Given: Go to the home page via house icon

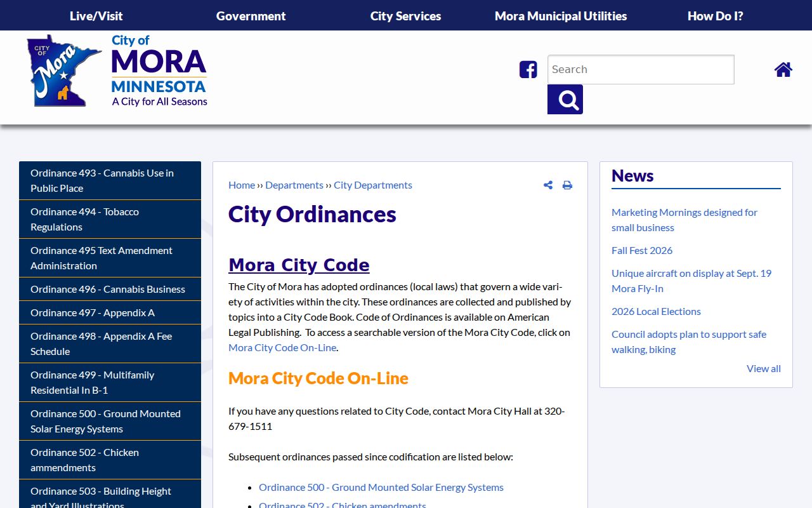Looking at the screenshot, I should coord(783,69).
